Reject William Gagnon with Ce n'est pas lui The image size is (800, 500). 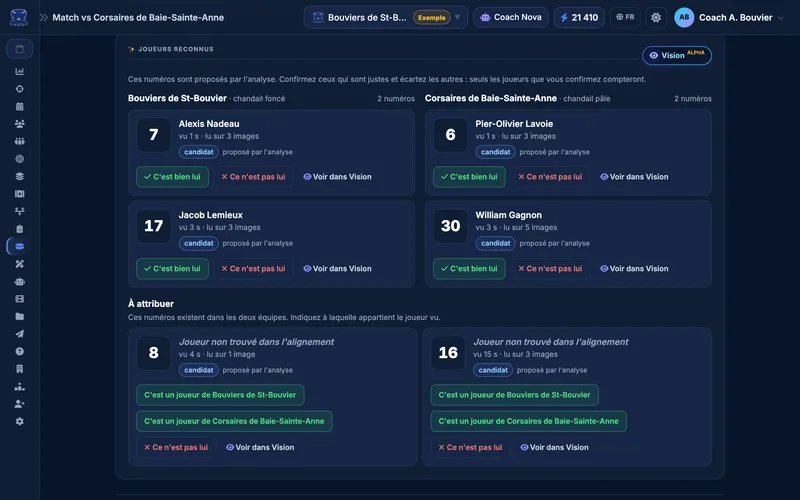(550, 268)
